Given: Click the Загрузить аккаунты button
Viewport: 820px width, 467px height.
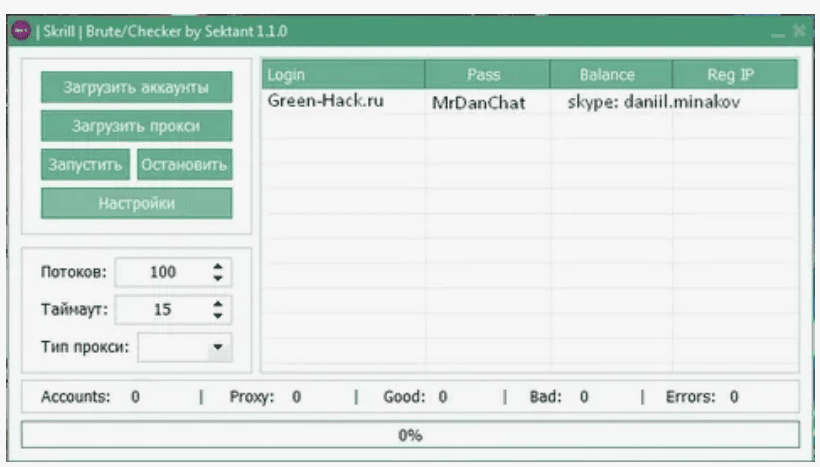Looking at the screenshot, I should click(136, 87).
